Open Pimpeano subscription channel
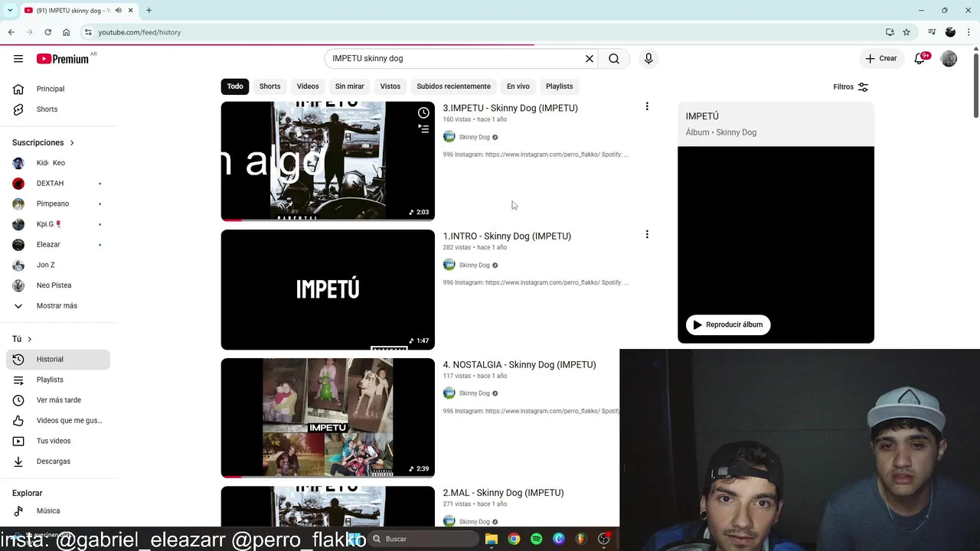The height and width of the screenshot is (551, 980). pyautogui.click(x=58, y=204)
